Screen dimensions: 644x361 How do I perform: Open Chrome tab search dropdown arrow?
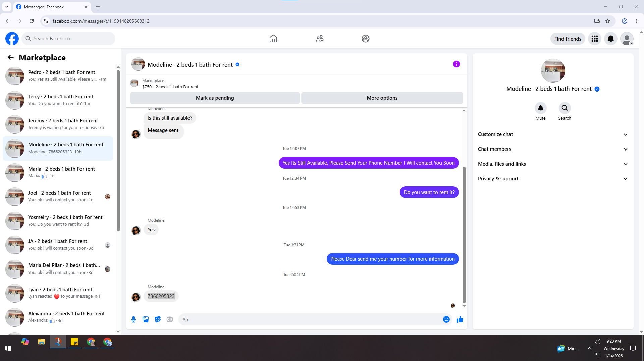[x=7, y=7]
